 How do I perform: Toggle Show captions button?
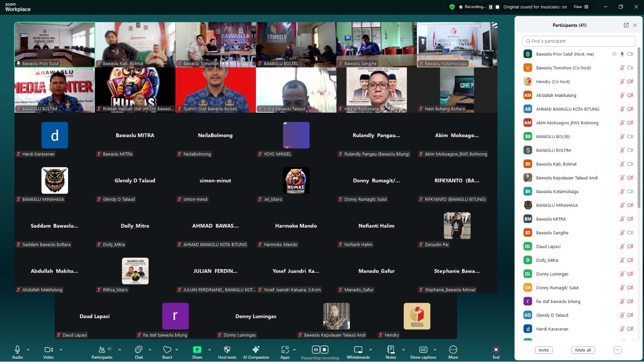[x=423, y=350]
